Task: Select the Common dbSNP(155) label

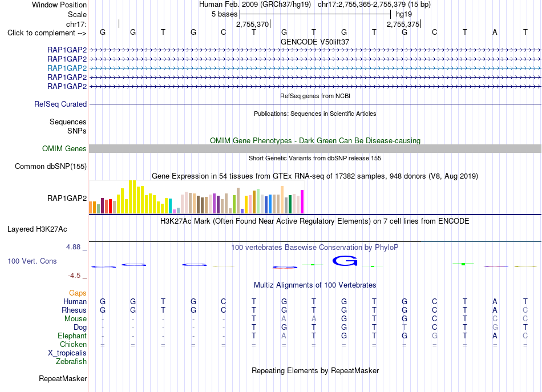Action: [x=51, y=166]
